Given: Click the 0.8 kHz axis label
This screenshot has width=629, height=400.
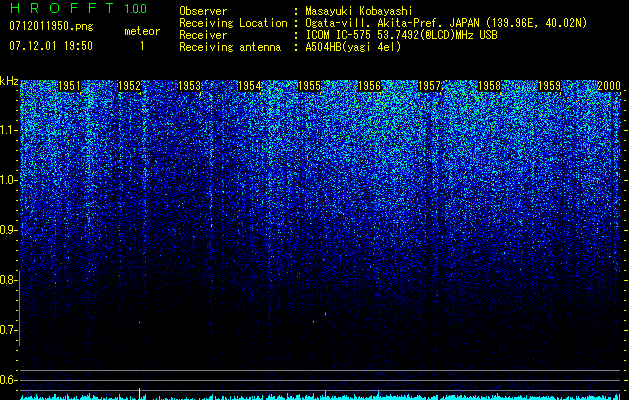Looking at the screenshot, I should point(10,280).
